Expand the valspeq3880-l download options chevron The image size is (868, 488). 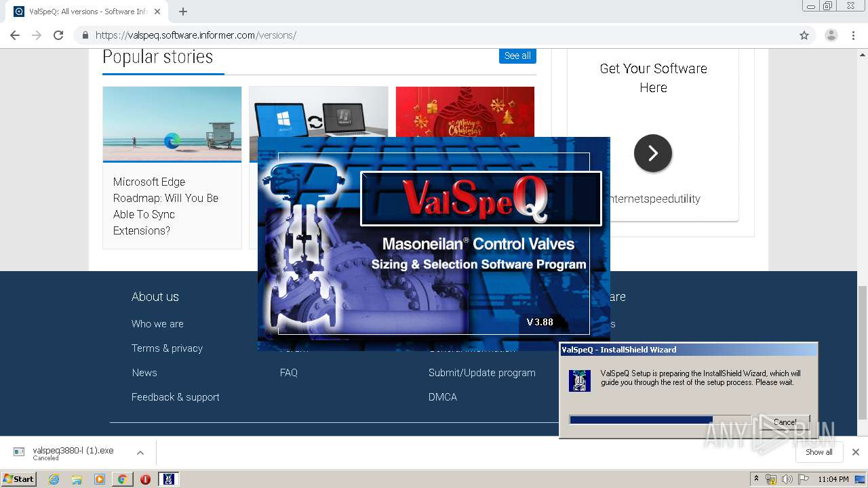point(140,453)
